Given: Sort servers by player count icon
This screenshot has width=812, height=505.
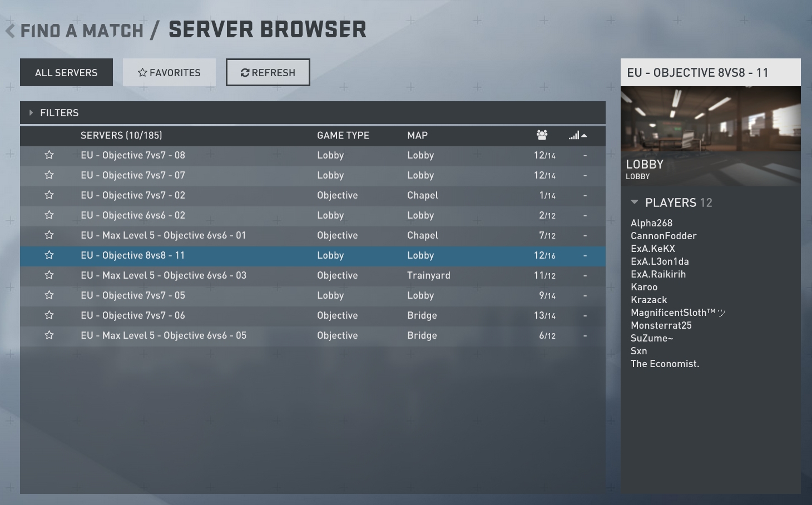Looking at the screenshot, I should (x=542, y=135).
